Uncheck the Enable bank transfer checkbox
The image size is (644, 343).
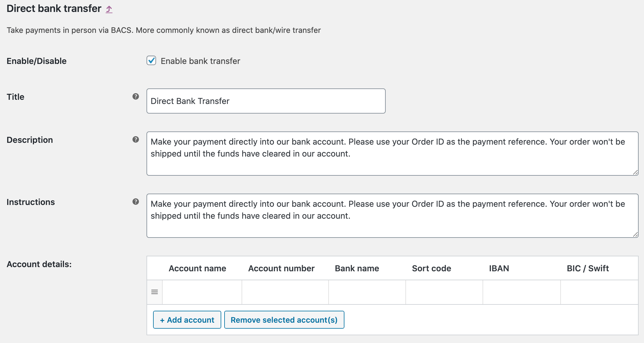[x=151, y=61]
